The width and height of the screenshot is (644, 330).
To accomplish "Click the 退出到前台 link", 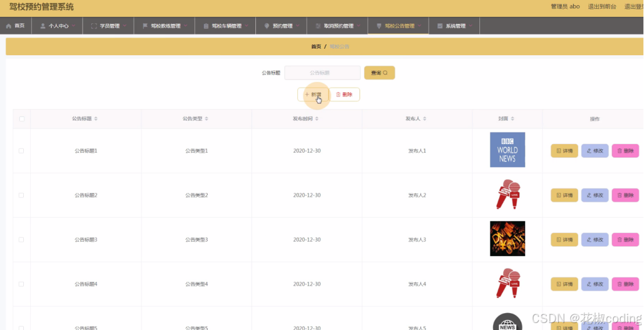I will click(x=602, y=6).
